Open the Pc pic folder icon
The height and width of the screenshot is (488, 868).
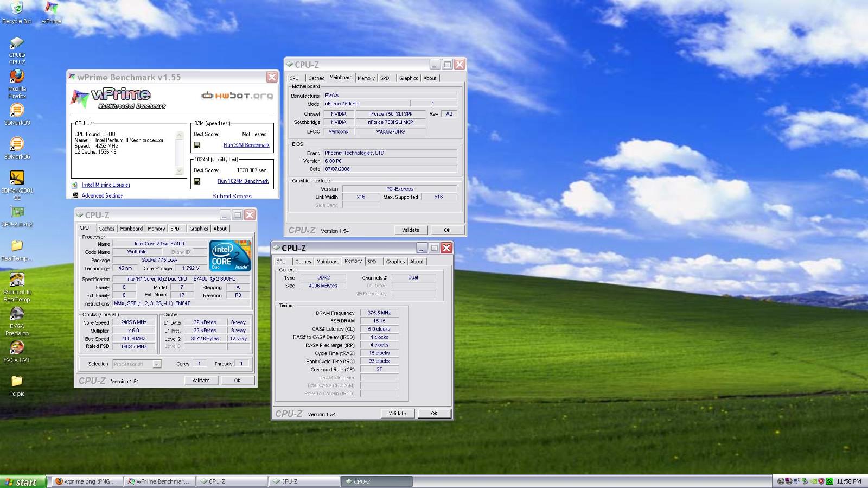tap(17, 386)
